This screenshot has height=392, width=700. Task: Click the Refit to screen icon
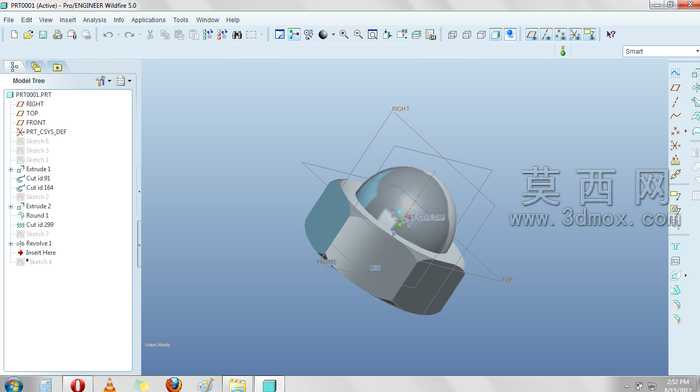372,34
